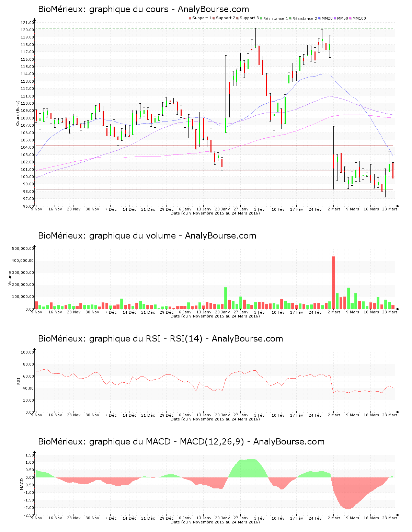Viewport: 412px width, 532px height.
Task: Click the 120.00 price axis value
Action: (x=27, y=30)
